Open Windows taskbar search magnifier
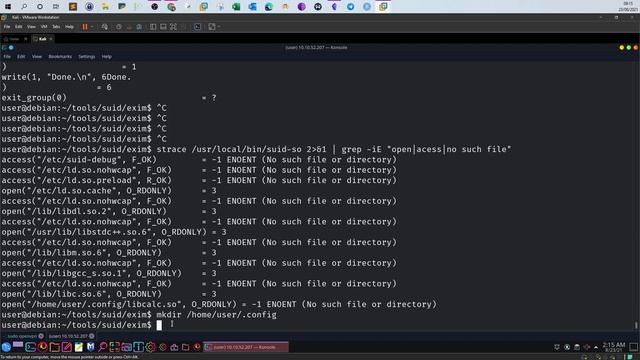640x360 pixels. click(x=24, y=7)
